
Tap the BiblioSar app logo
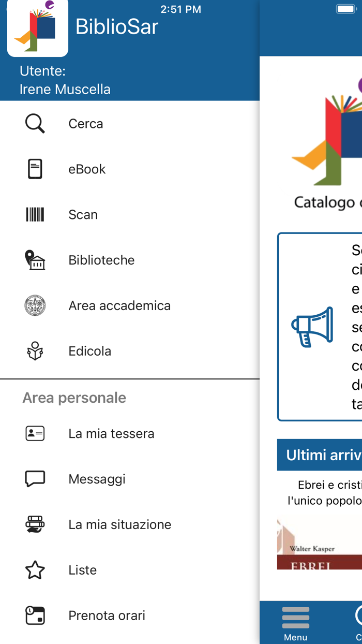coord(37,28)
